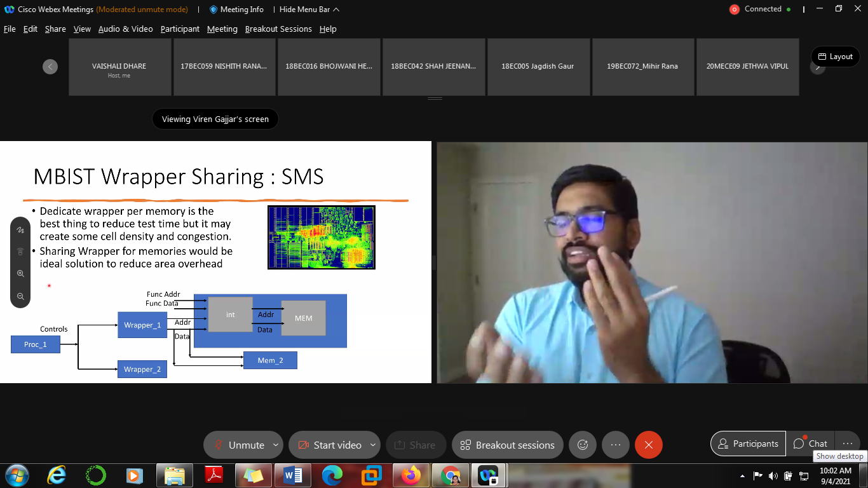The height and width of the screenshot is (488, 868).
Task: Toggle the Participants panel
Action: [x=747, y=444]
